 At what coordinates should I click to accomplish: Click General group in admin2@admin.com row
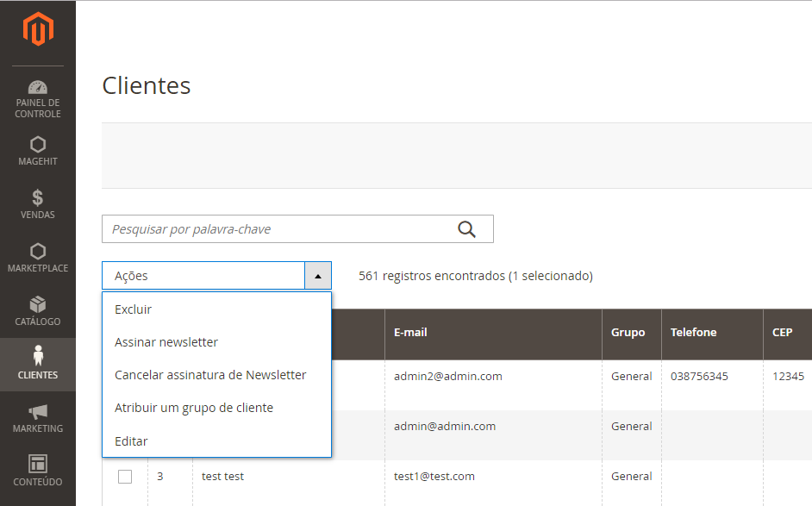point(631,377)
